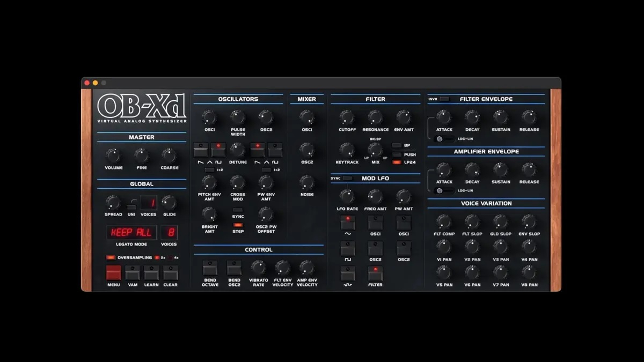The width and height of the screenshot is (644, 362).
Task: Toggle the Oversampling switch
Action: [x=111, y=257]
